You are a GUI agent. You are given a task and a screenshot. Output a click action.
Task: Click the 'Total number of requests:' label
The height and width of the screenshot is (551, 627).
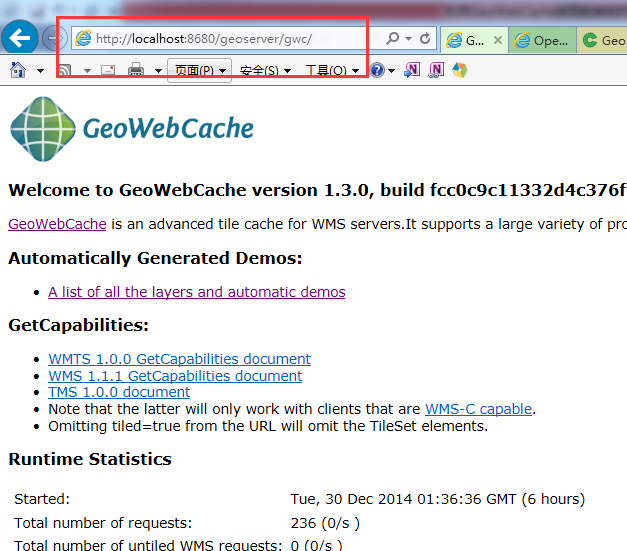tap(103, 523)
